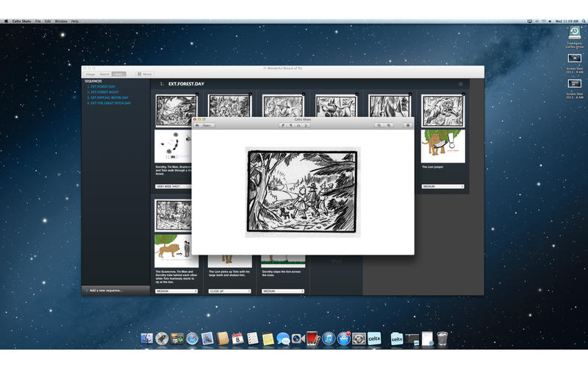Open the CLOSE UP shot type dropdown
The width and height of the screenshot is (588, 368).
click(229, 291)
